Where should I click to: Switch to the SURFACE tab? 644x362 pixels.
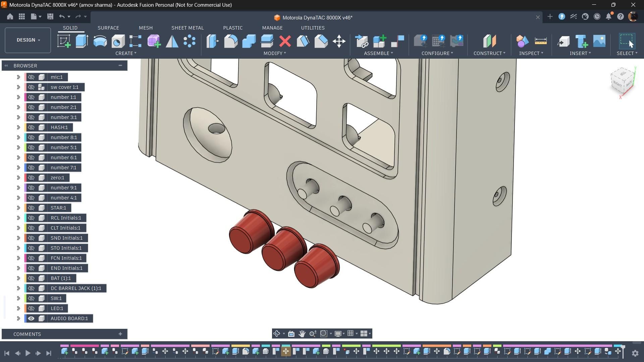coord(108,28)
